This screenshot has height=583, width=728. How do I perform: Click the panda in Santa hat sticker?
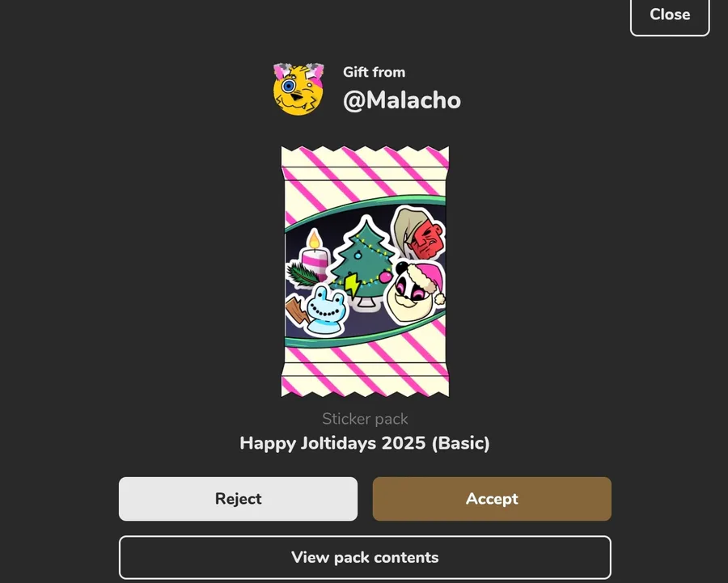pos(416,291)
